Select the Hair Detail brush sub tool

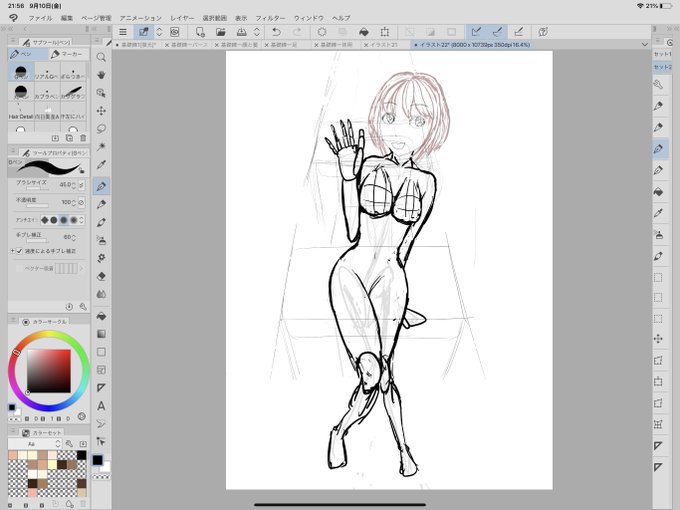(20, 112)
